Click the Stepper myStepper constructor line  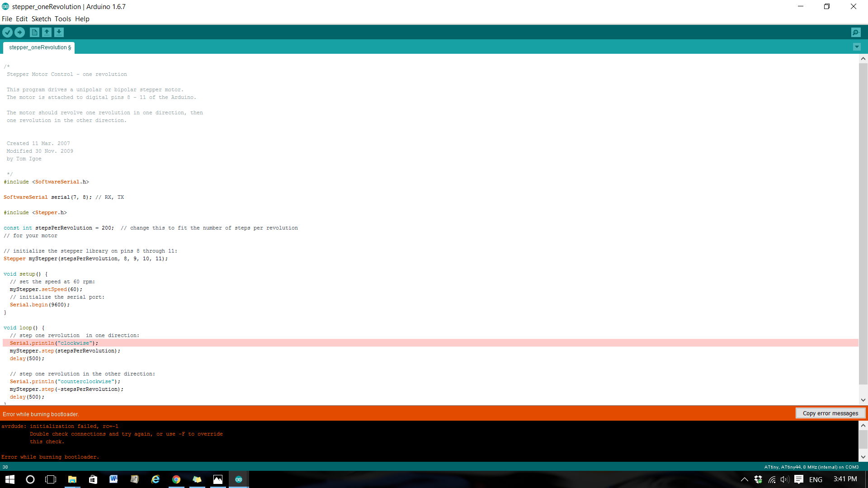pyautogui.click(x=86, y=258)
